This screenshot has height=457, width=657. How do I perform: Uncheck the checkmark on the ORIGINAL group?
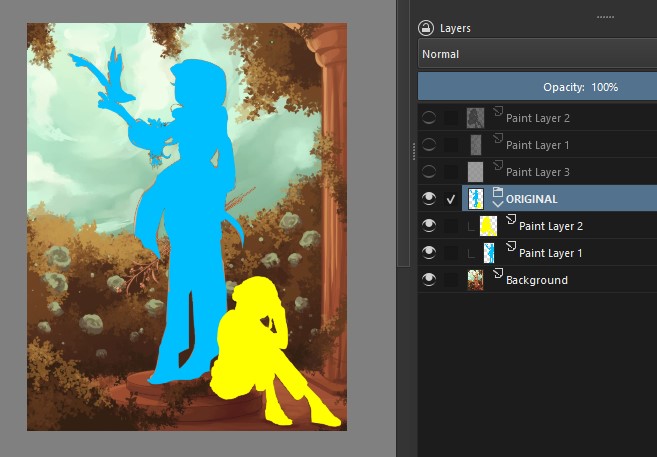452,198
